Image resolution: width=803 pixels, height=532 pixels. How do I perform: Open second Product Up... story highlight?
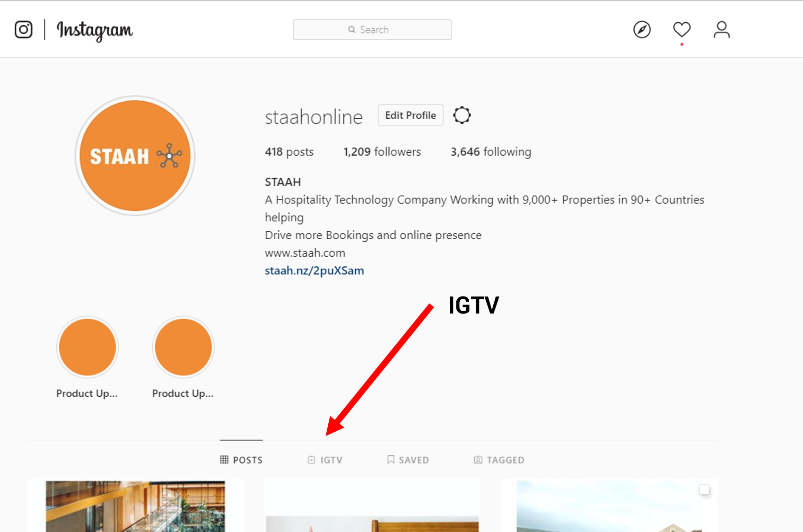[x=183, y=347]
